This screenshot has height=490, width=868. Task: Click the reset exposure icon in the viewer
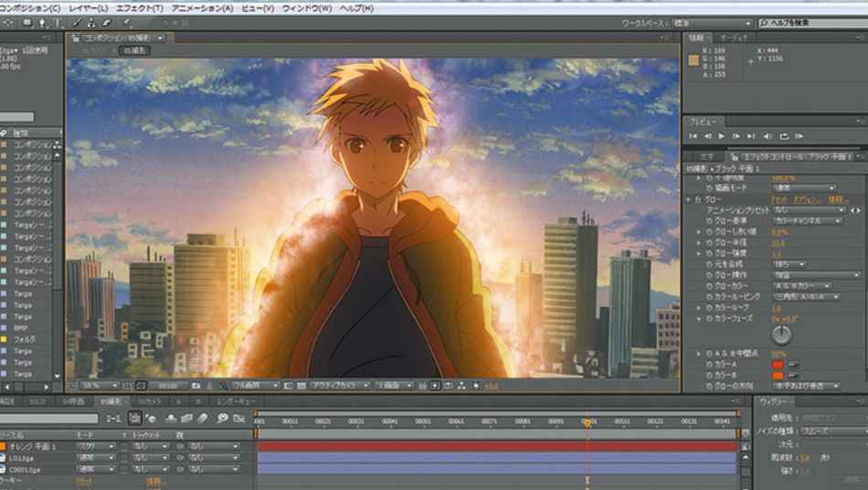pos(475,386)
